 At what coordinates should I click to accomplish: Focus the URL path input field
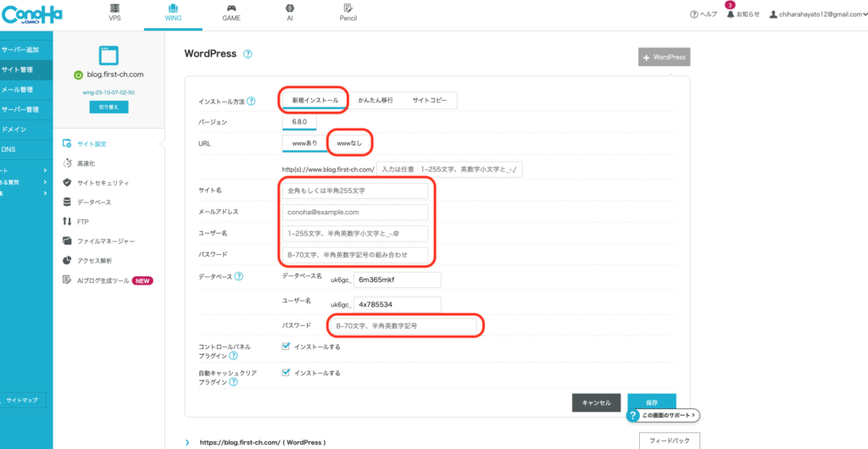pos(449,169)
